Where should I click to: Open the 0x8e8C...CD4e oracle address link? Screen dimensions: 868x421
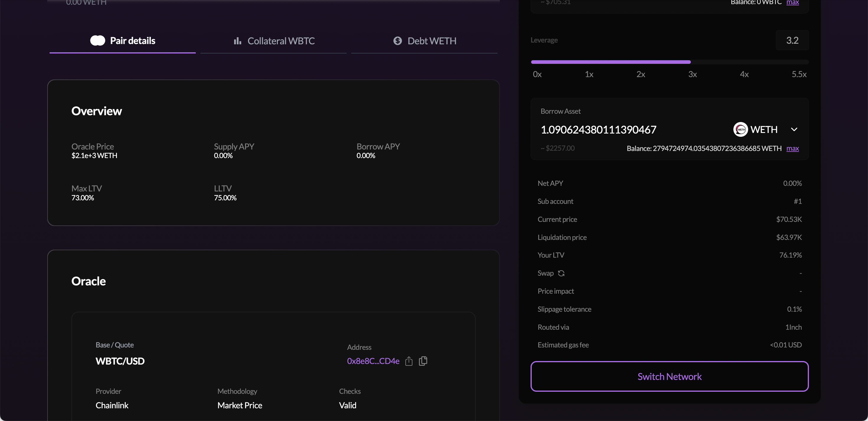click(373, 361)
